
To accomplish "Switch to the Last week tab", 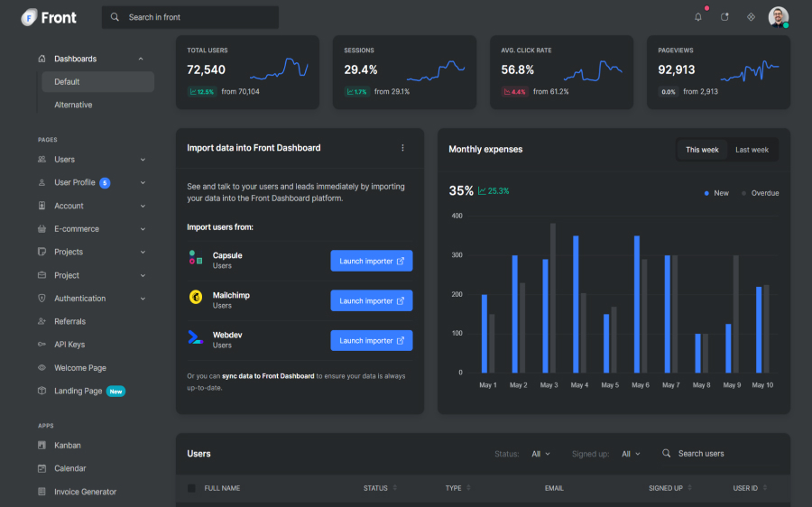I will pyautogui.click(x=752, y=150).
